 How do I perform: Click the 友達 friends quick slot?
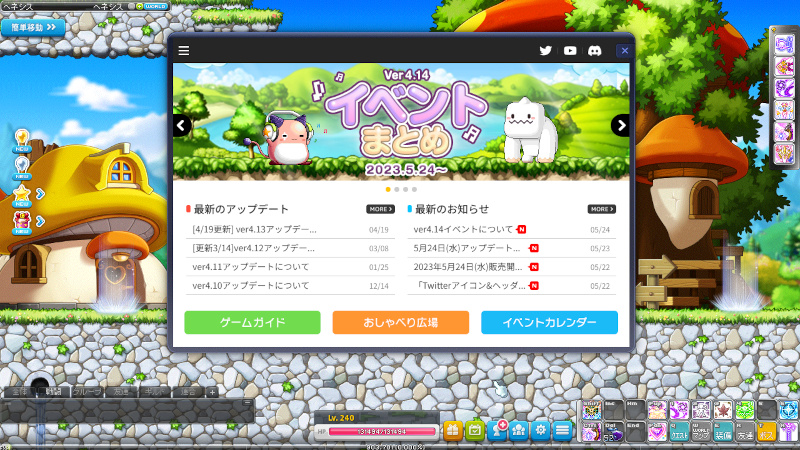tap(745, 432)
